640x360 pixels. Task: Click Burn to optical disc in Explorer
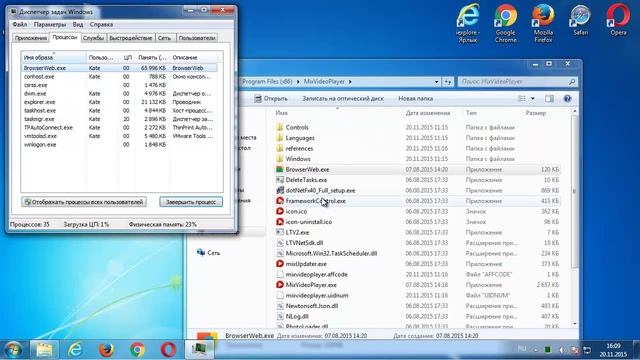(343, 99)
